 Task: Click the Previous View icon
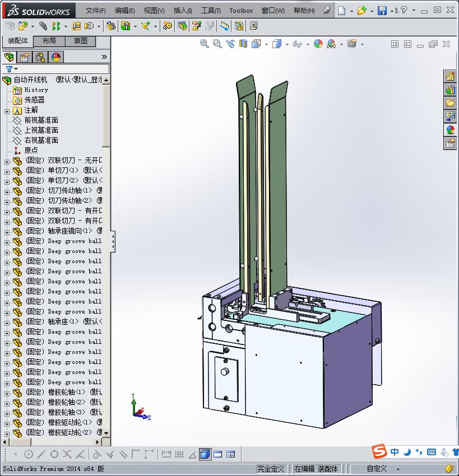click(230, 44)
